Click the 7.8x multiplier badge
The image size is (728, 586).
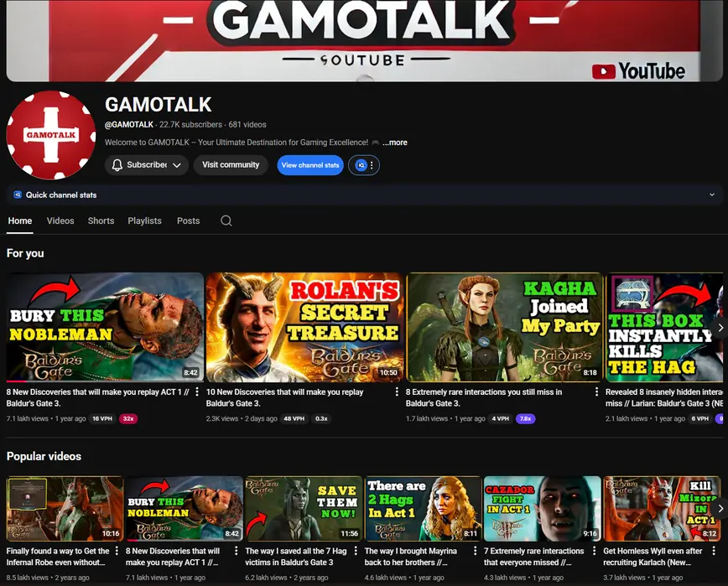click(526, 418)
